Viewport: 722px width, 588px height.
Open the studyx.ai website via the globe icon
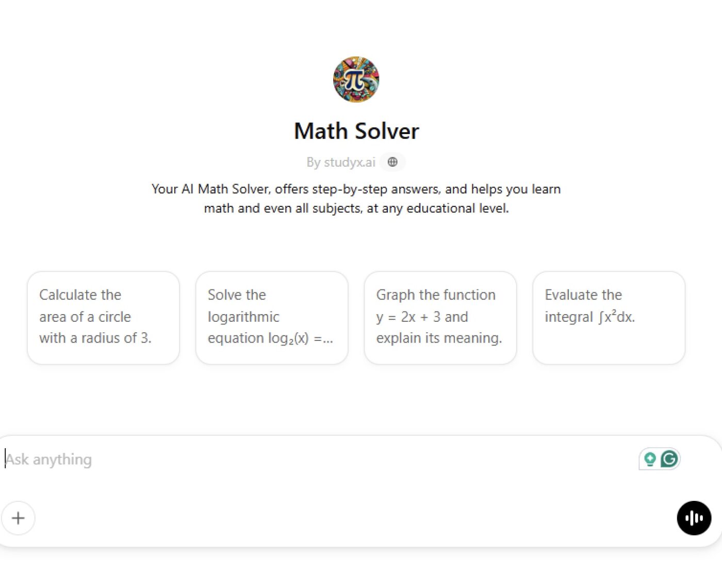click(x=392, y=161)
